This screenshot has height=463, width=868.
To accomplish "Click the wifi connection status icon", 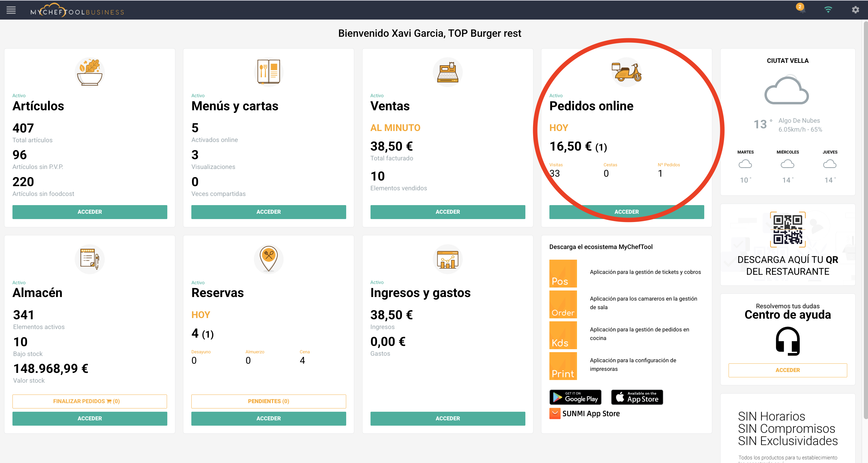I will click(828, 10).
